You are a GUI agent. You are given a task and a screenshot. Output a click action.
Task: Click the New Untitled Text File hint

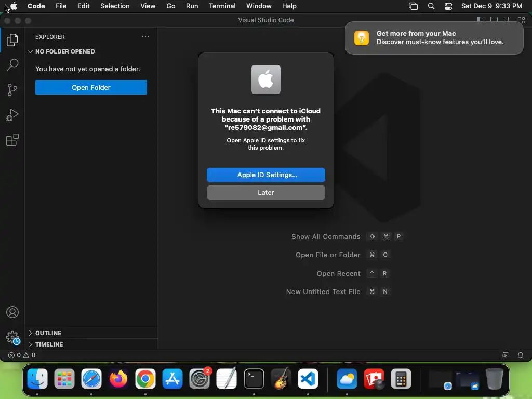338,291
